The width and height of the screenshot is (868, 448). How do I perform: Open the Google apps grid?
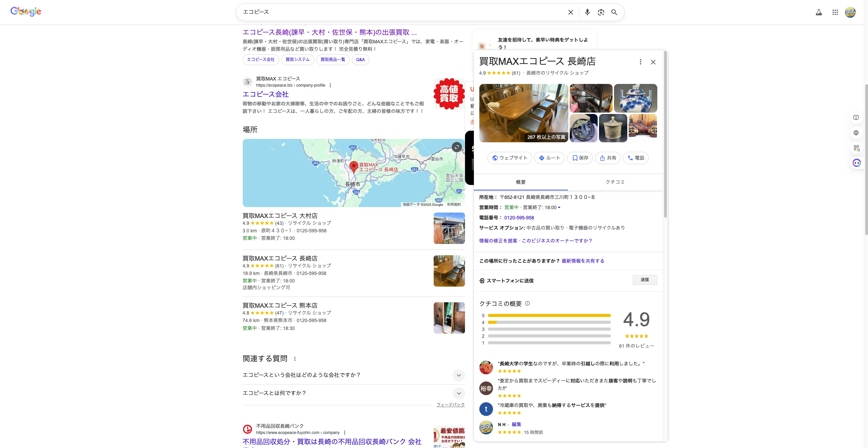[835, 12]
